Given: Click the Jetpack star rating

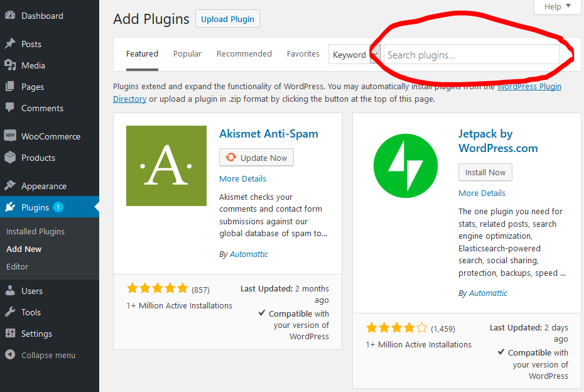Looking at the screenshot, I should point(397,328).
